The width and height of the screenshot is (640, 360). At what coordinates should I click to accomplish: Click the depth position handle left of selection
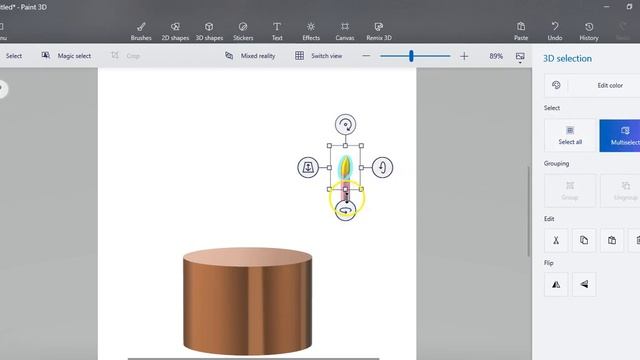click(308, 167)
